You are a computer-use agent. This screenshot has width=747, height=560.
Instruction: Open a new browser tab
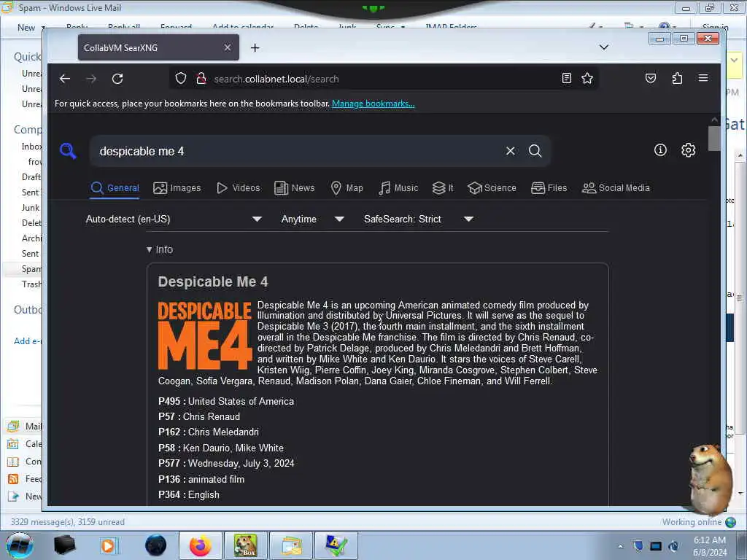(255, 47)
